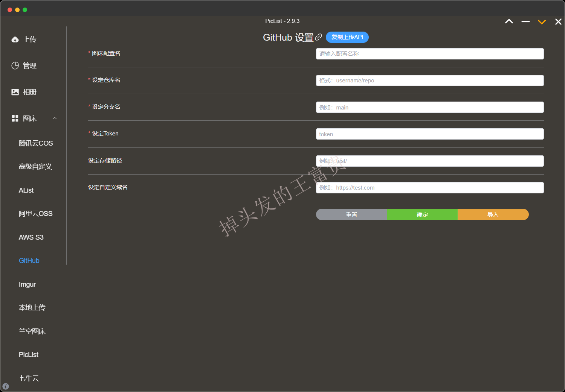
Task: Select PicList picture bed entry
Action: point(29,355)
